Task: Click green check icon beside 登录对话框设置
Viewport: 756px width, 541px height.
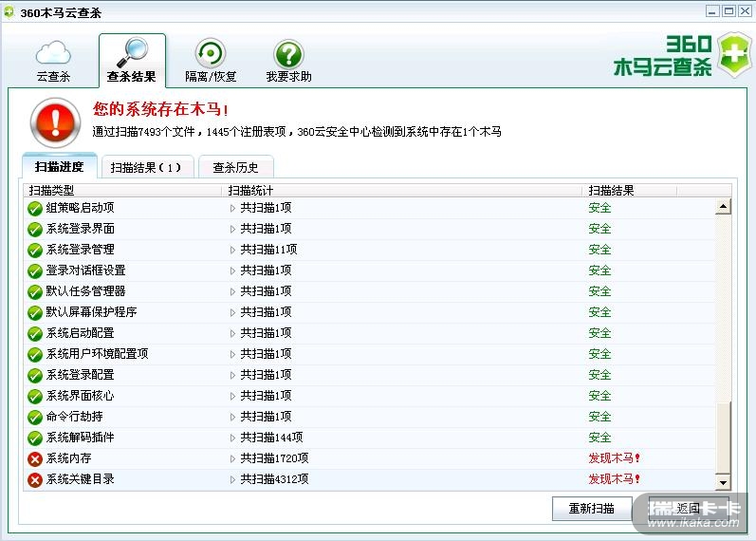Action: click(x=35, y=271)
